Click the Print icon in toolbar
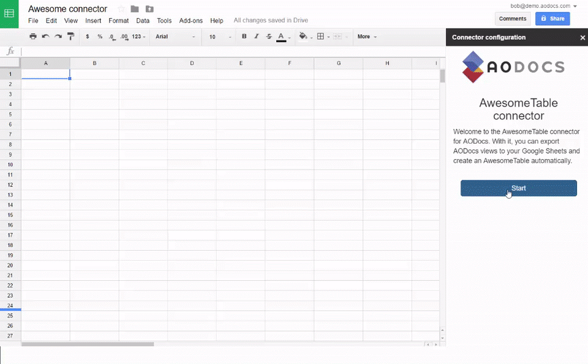This screenshot has width=588, height=364. [x=33, y=36]
